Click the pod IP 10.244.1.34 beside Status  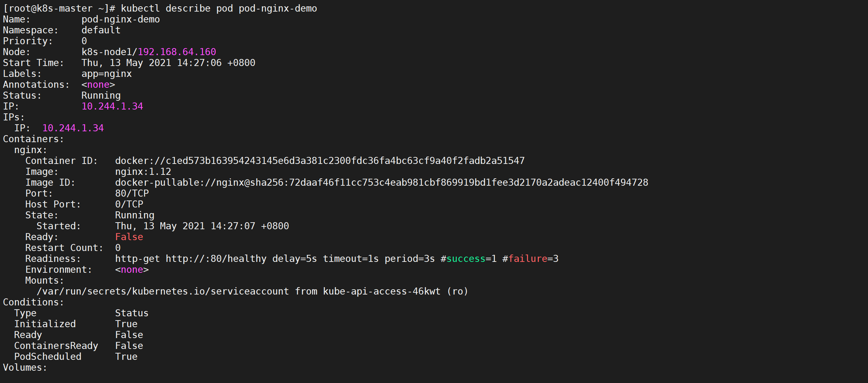point(112,106)
